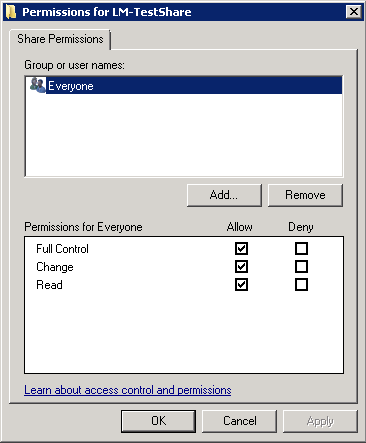The width and height of the screenshot is (366, 443).
Task: Click the Remove button
Action: tap(305, 195)
